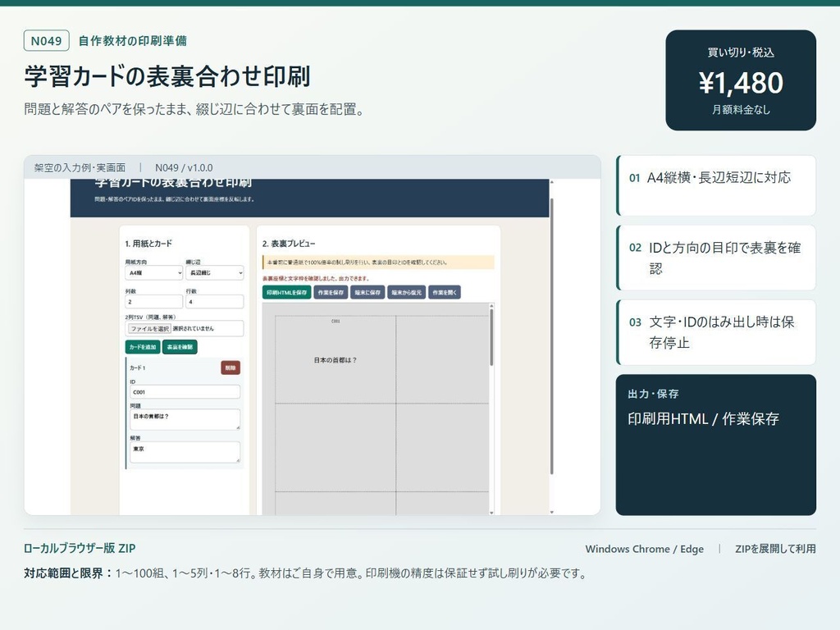The image size is (840, 630).
Task: Click the yellow 試し刷り notice banner
Action: pyautogui.click(x=378, y=262)
